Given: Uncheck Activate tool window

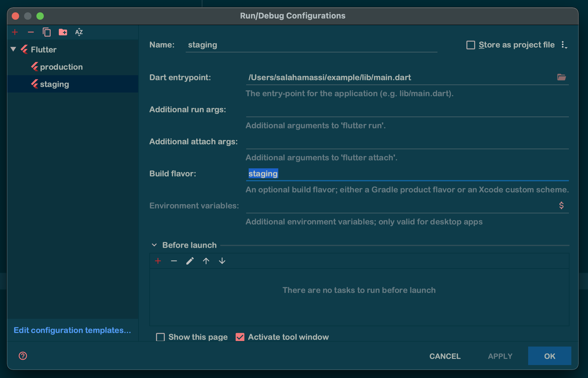Looking at the screenshot, I should click(240, 337).
